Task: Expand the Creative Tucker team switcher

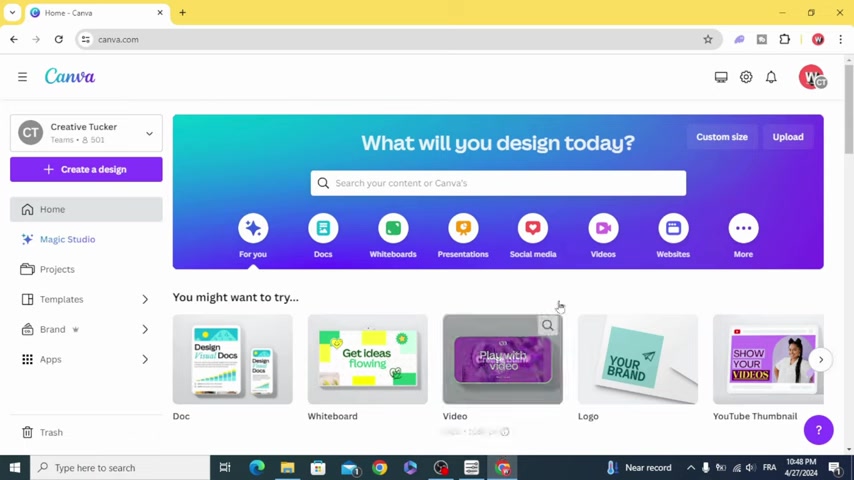Action: coord(149,133)
